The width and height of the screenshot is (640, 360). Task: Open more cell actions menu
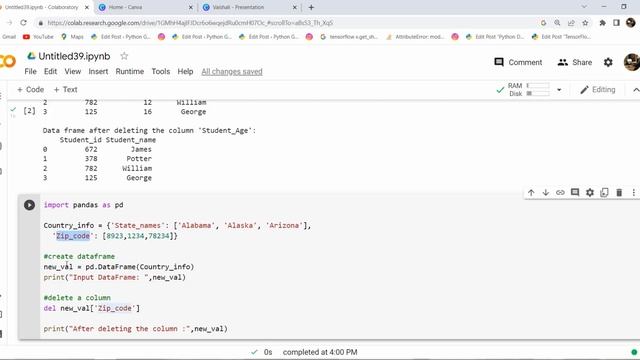pyautogui.click(x=633, y=192)
